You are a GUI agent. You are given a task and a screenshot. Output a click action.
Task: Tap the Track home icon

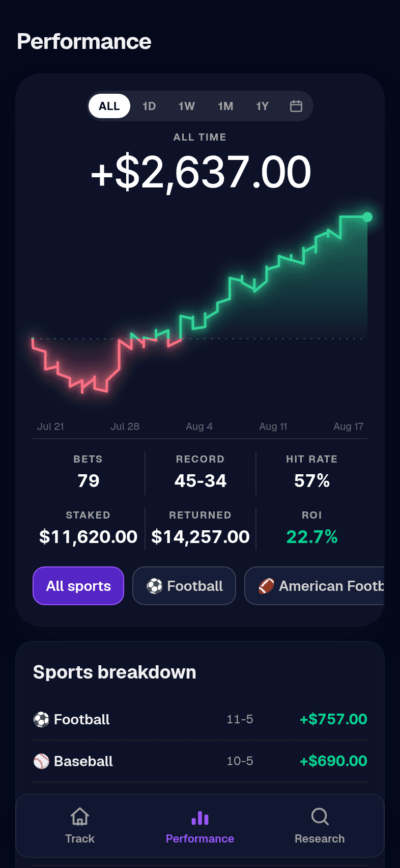coord(80,817)
